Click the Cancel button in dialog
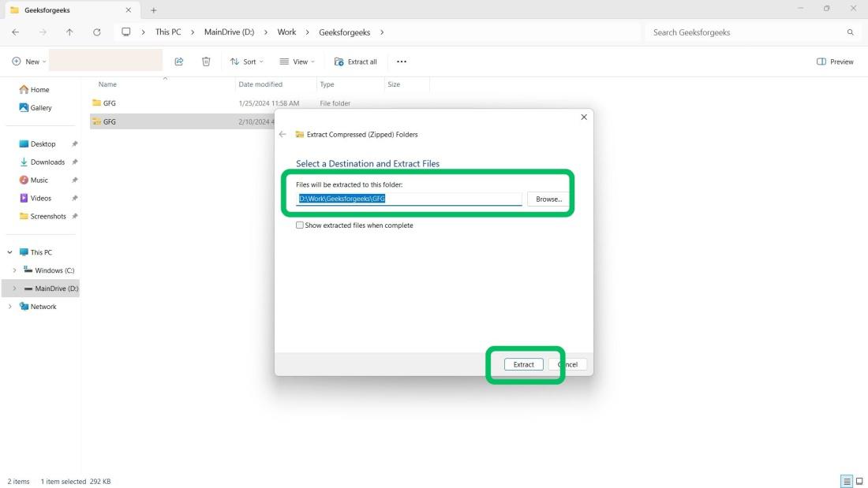Image resolution: width=868 pixels, height=488 pixels. 567,364
